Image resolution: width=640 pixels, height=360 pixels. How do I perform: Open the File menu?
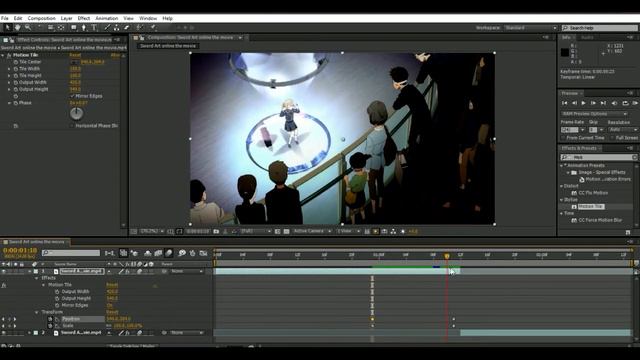(4, 18)
